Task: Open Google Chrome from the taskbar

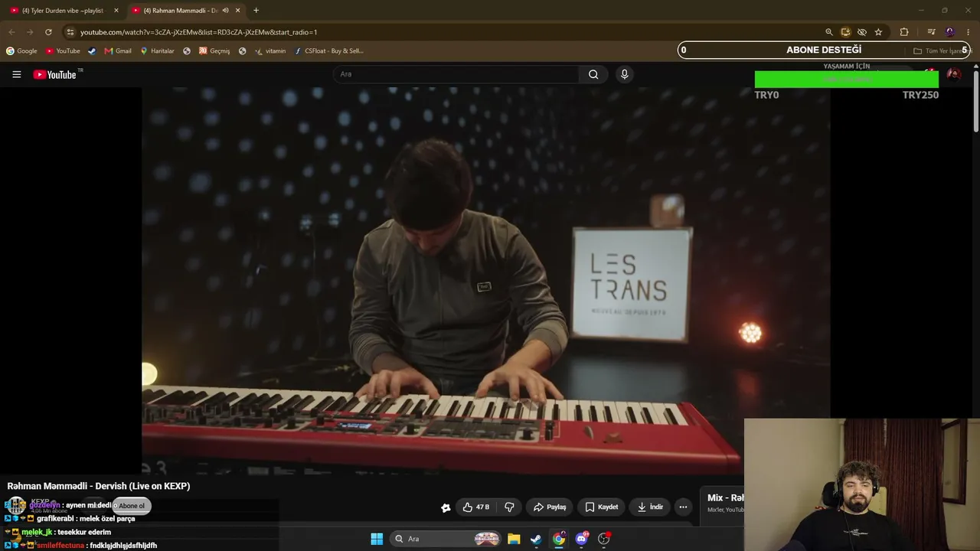Action: pyautogui.click(x=559, y=539)
